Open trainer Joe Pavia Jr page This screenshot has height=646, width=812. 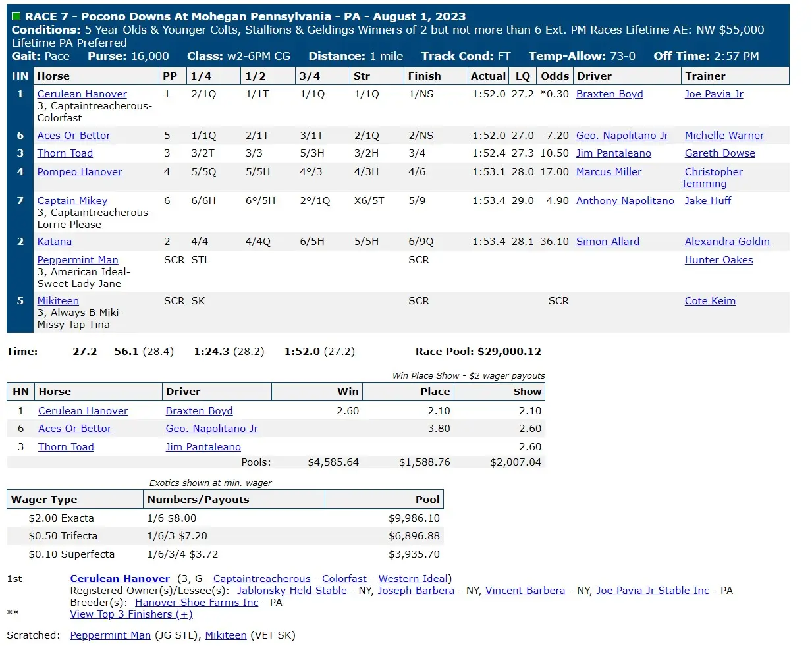coord(714,94)
